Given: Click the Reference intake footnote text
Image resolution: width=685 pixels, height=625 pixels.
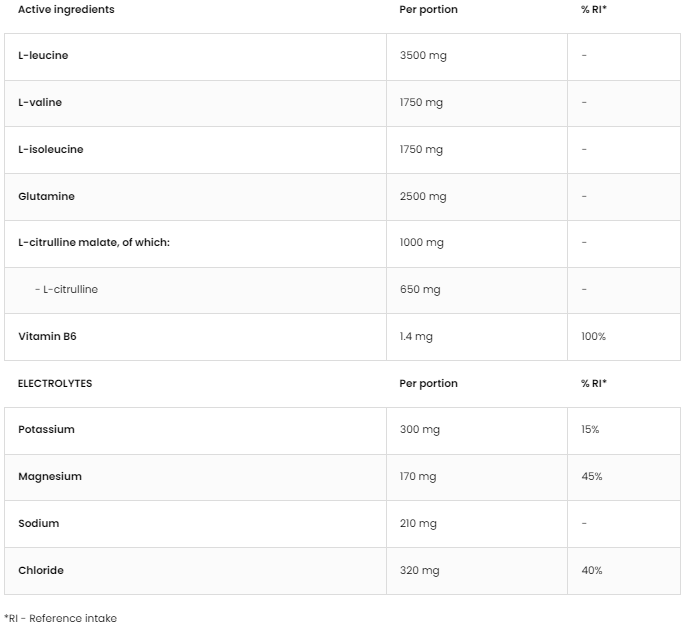Looking at the screenshot, I should click(60, 619).
